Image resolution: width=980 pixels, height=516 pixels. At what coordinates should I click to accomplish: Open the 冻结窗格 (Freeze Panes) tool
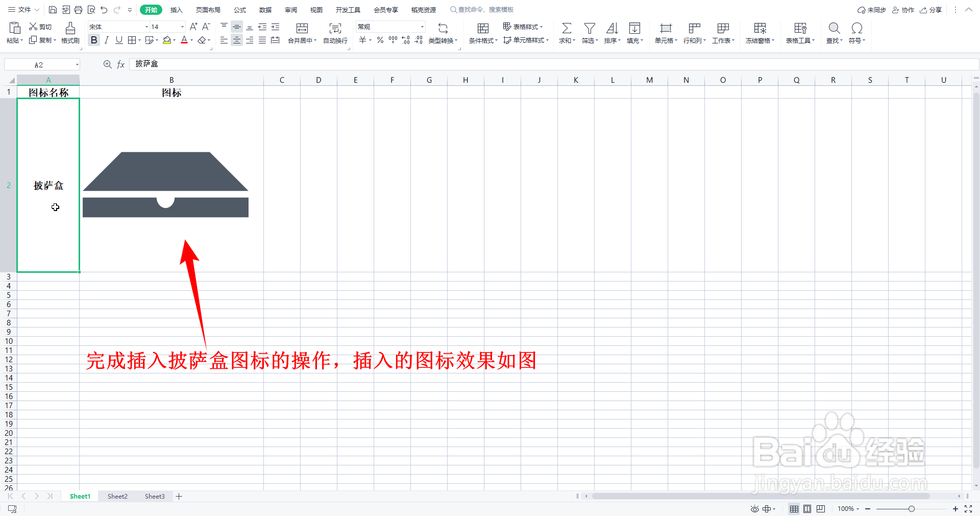click(x=759, y=33)
